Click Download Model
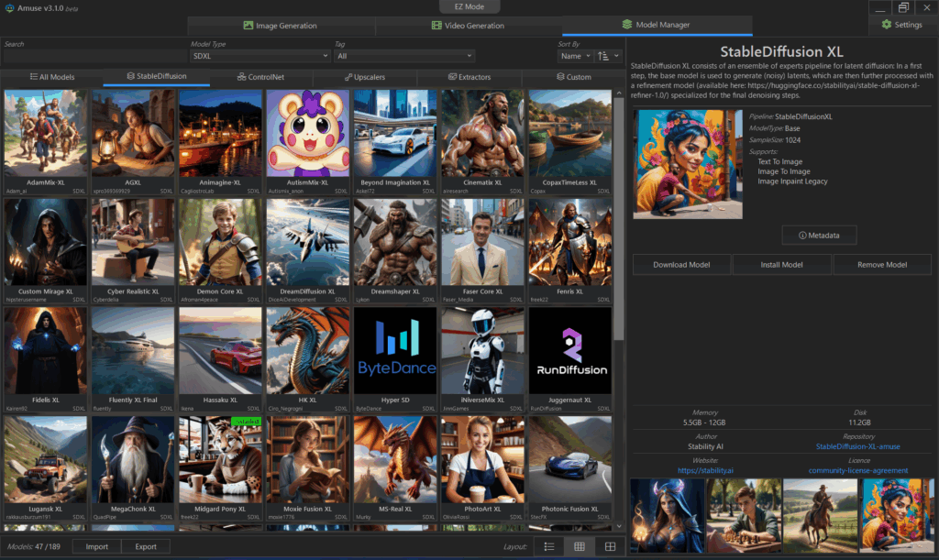This screenshot has width=939, height=560. tap(681, 265)
